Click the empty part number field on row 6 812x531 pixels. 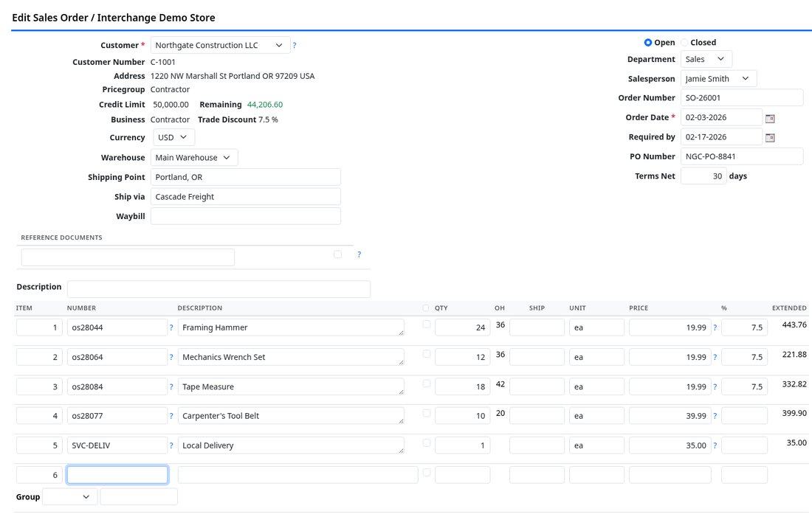[x=117, y=475]
